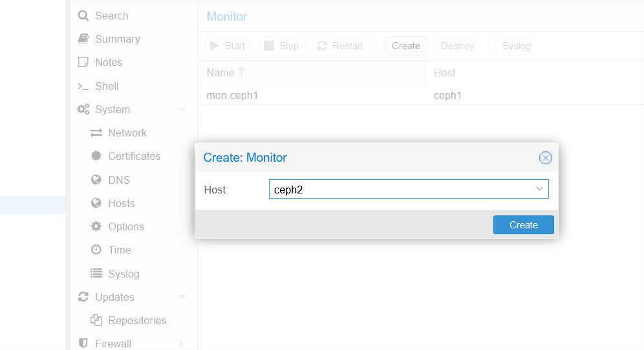Sort monitors by the Name column header
This screenshot has height=350, width=644.
pos(220,72)
